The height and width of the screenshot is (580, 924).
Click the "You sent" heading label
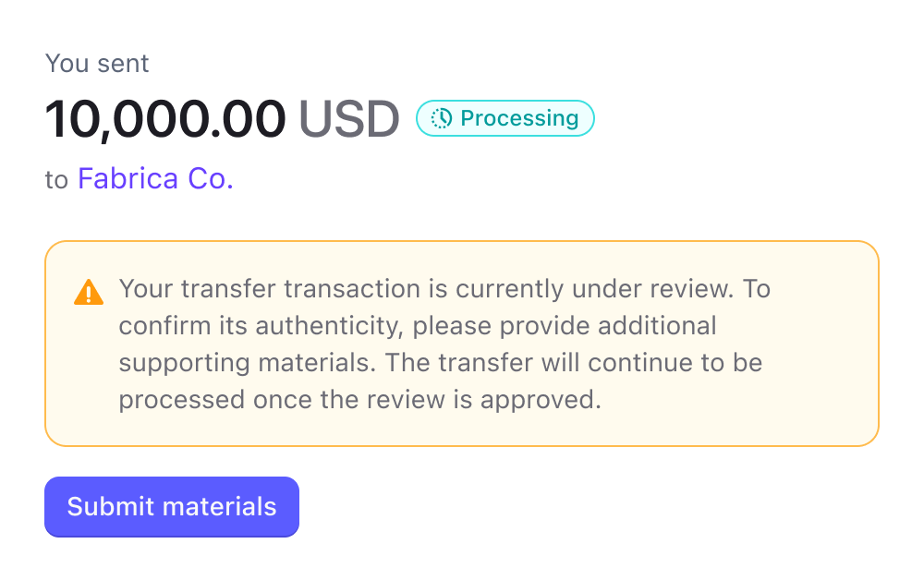pos(97,64)
